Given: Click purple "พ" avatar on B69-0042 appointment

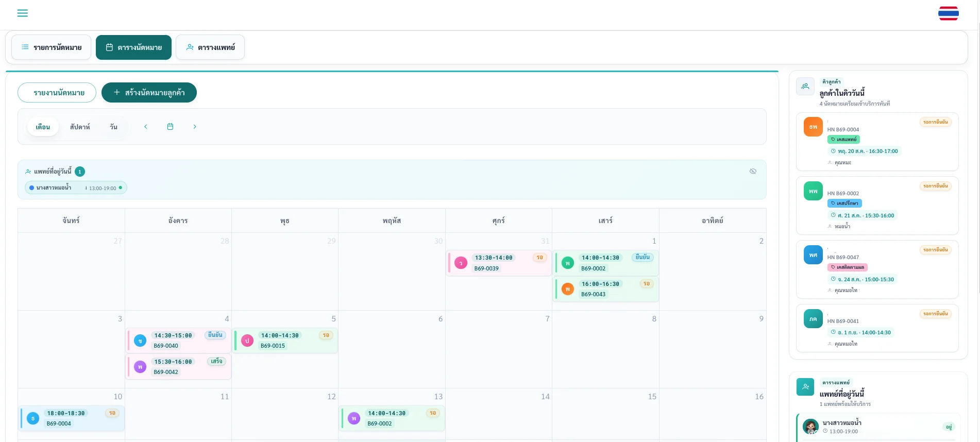Looking at the screenshot, I should (140, 367).
